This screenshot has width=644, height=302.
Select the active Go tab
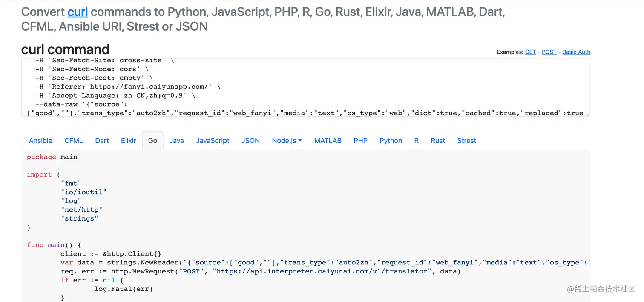click(x=152, y=141)
